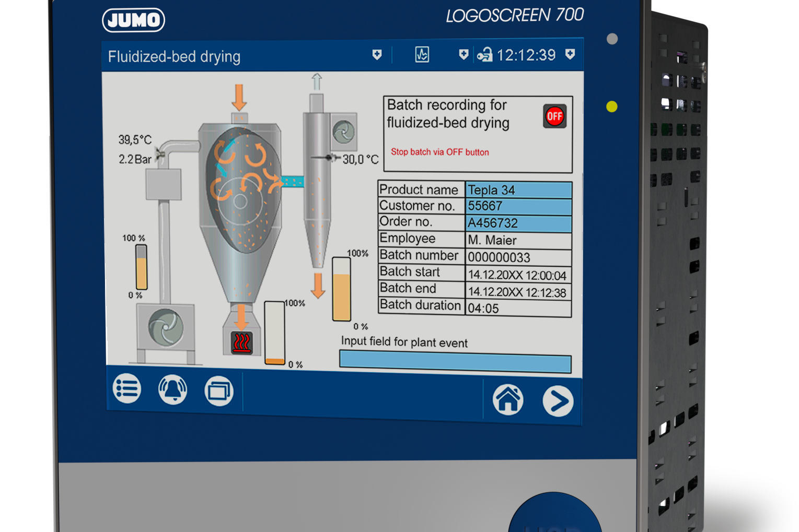The image size is (799, 532).
Task: Expand dropdown right of the 12:12:39 clock
Action: [570, 54]
